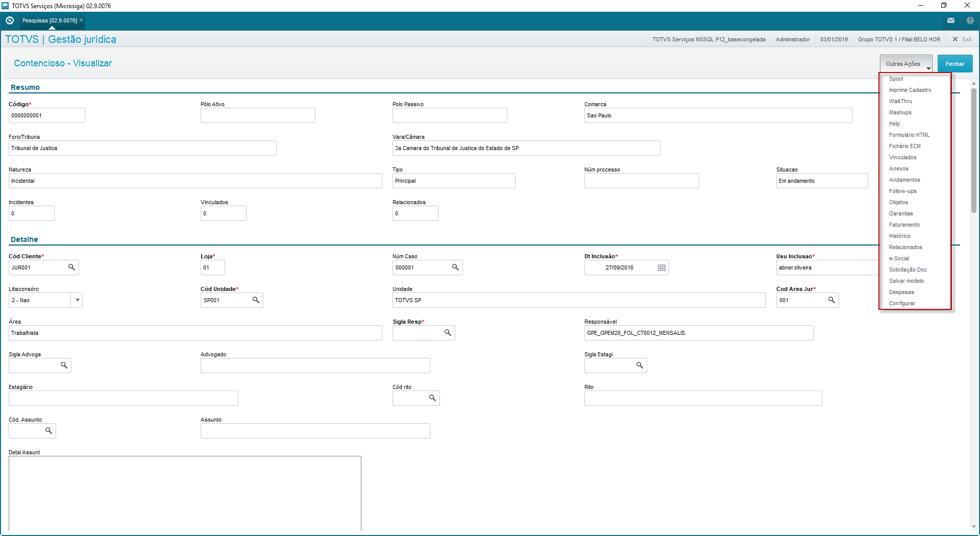The image size is (980, 536).
Task: Open lookup for Cod Area Jur field
Action: pyautogui.click(x=831, y=300)
